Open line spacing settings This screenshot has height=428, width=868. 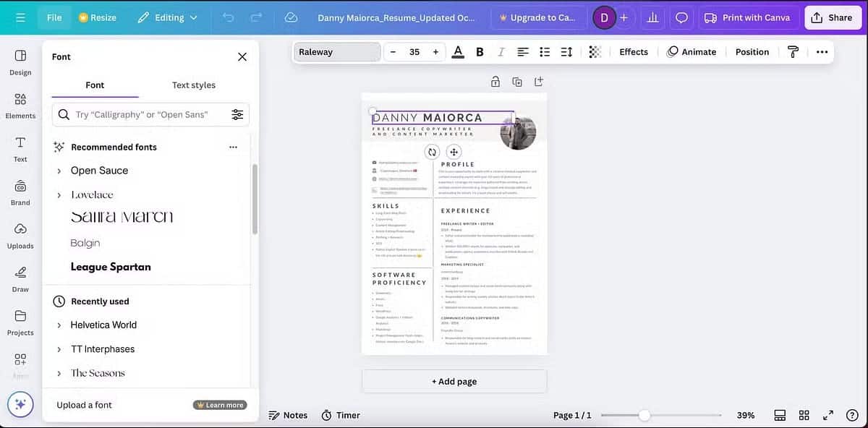click(x=566, y=52)
